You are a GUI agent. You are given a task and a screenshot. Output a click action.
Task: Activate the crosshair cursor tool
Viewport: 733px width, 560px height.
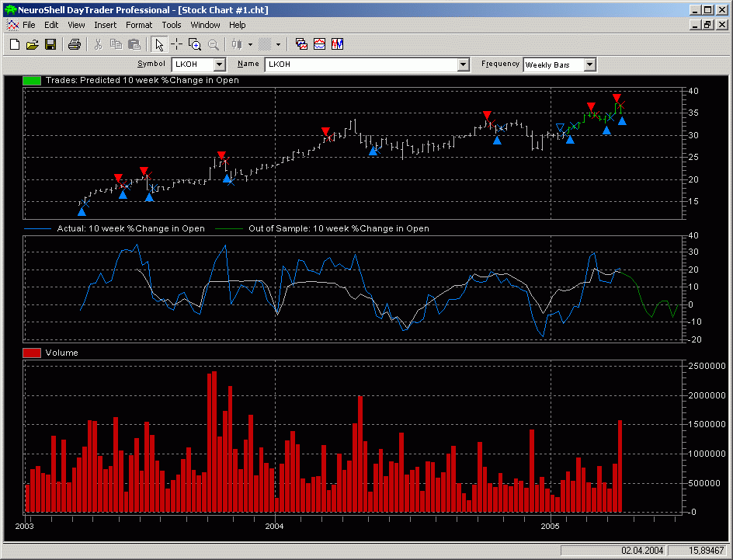pos(177,44)
